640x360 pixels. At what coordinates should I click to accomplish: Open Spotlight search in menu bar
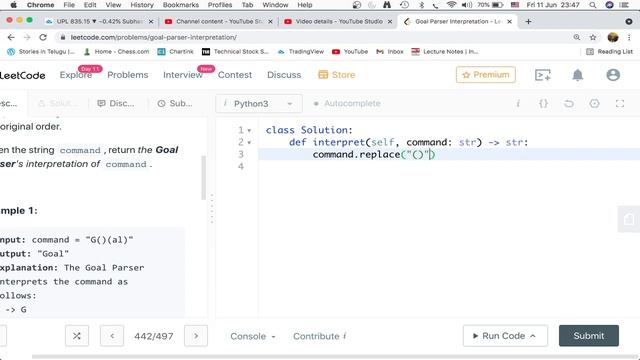pos(593,5)
